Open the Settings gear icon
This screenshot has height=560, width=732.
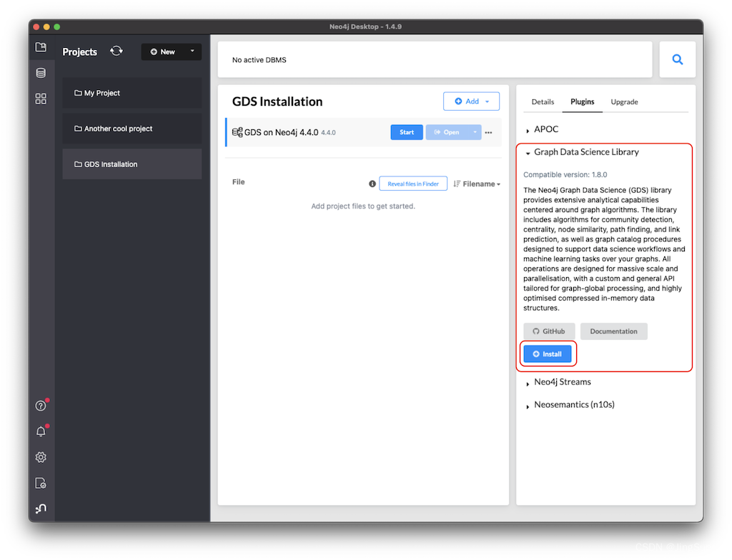(x=41, y=457)
